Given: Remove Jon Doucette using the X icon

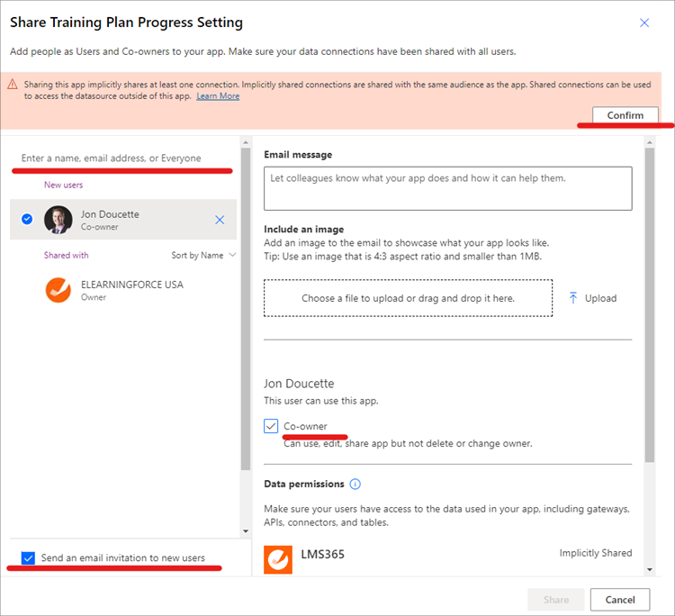Looking at the screenshot, I should click(220, 220).
